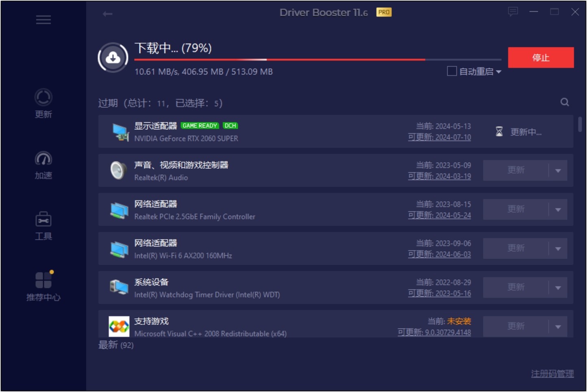
Task: Click the PRO badge in title
Action: (384, 12)
